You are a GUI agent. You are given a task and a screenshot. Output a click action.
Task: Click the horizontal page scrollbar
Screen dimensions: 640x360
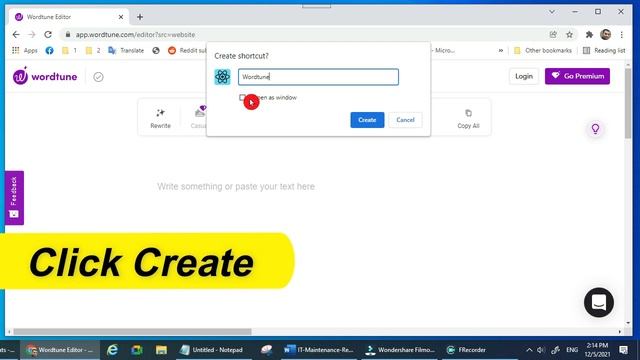[x=132, y=331]
